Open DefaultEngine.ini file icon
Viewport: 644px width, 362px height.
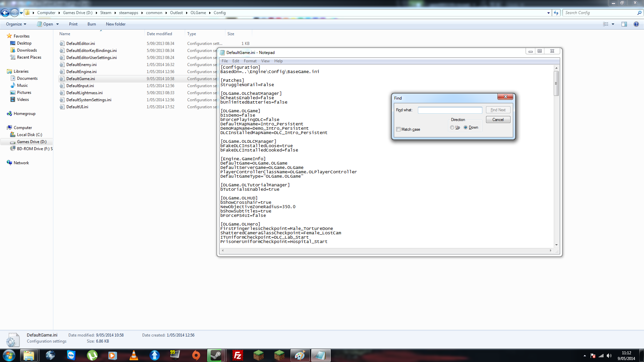click(x=62, y=72)
